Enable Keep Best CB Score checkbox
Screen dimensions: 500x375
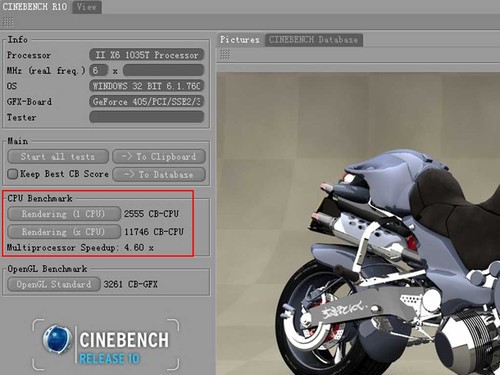point(13,174)
